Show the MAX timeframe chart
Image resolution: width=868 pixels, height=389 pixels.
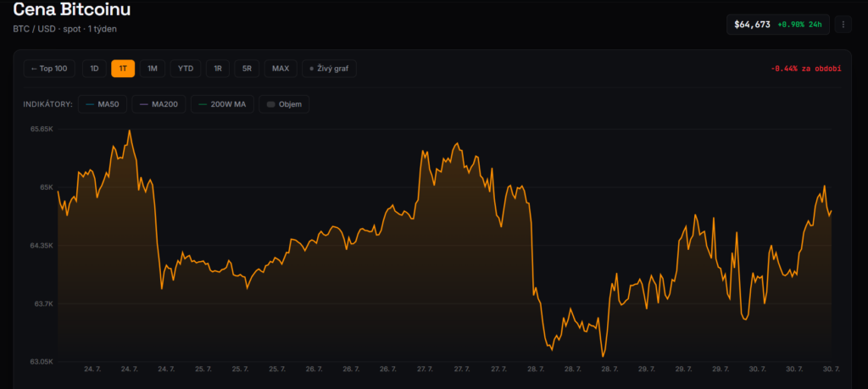[x=281, y=69]
